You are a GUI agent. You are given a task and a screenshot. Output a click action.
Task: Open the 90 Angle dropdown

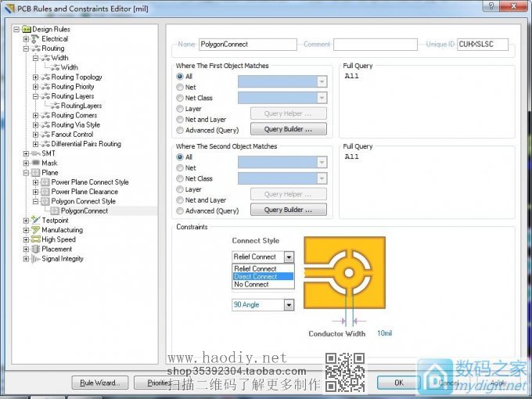289,304
